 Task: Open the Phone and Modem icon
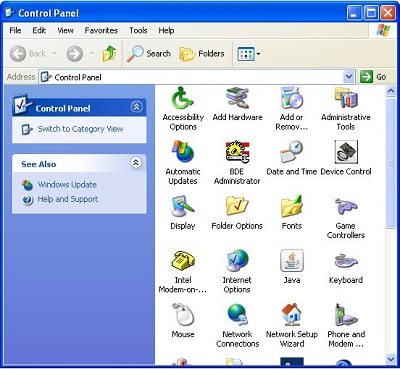tap(346, 315)
